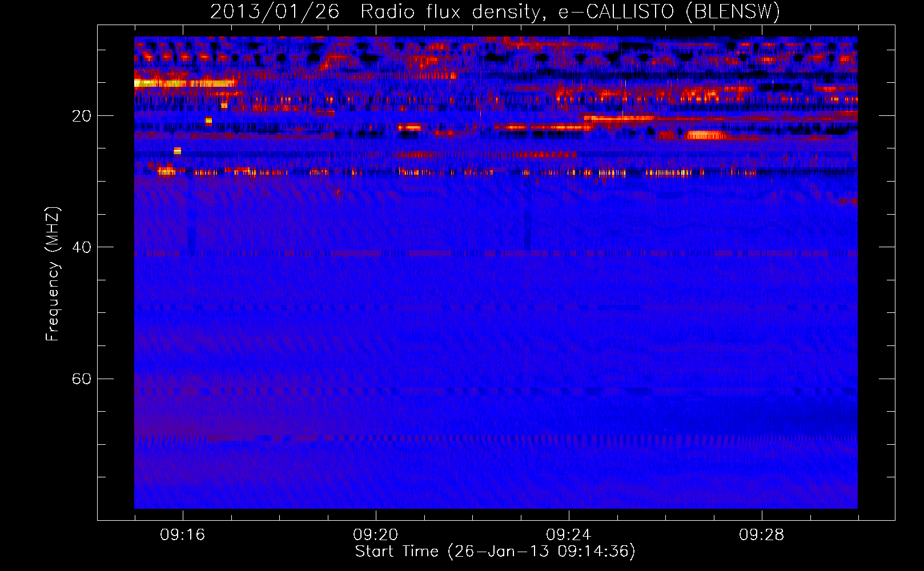Click the bright yellow burst near 15 MHz

(184, 83)
